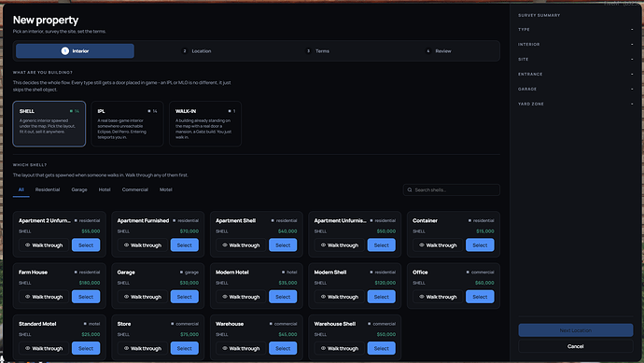Go to the Location step

(197, 51)
